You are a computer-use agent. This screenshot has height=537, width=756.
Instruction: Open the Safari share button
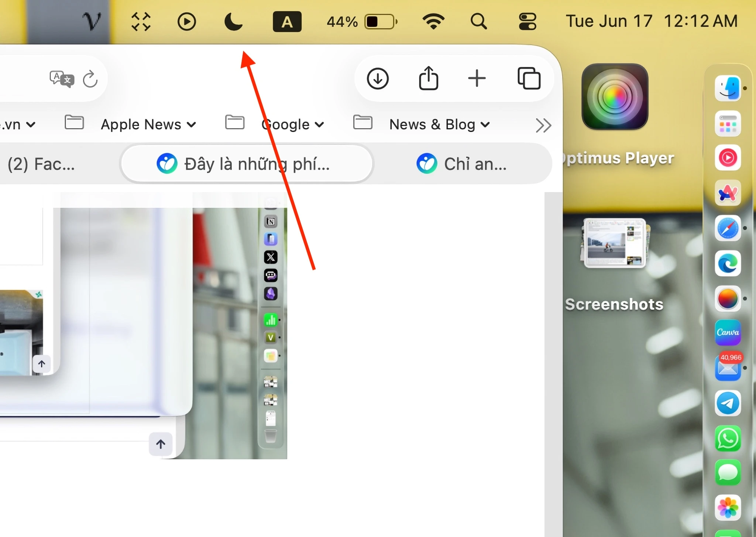coord(429,78)
